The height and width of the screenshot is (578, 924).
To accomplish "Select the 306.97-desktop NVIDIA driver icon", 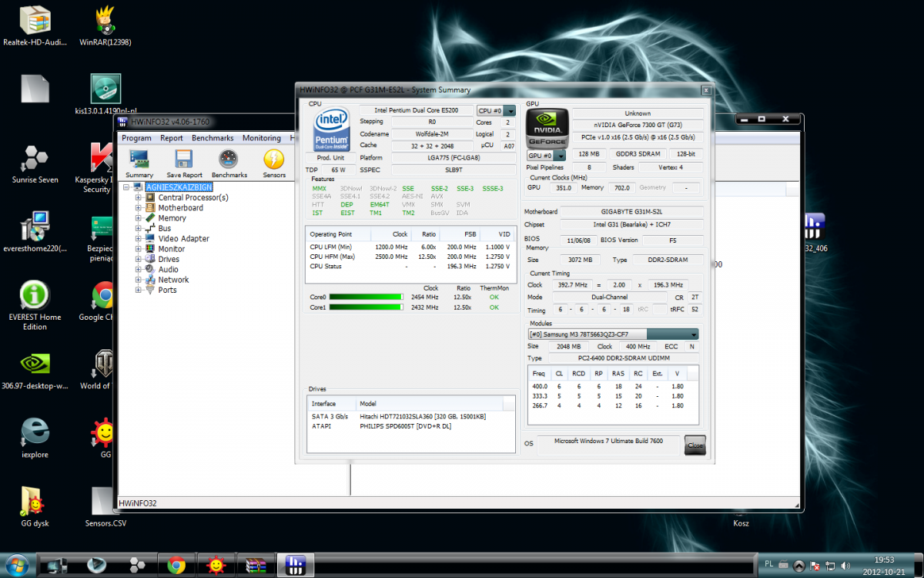I will pos(35,371).
